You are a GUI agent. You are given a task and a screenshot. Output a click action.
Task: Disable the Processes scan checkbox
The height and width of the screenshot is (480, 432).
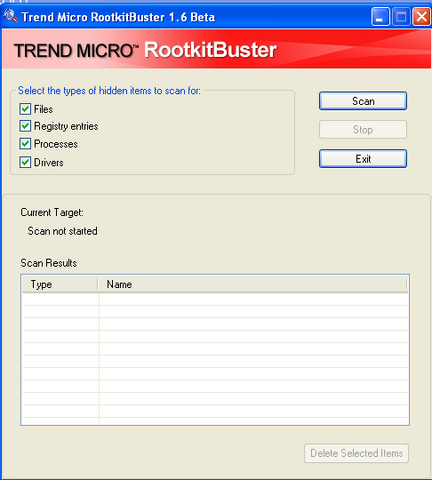click(25, 144)
